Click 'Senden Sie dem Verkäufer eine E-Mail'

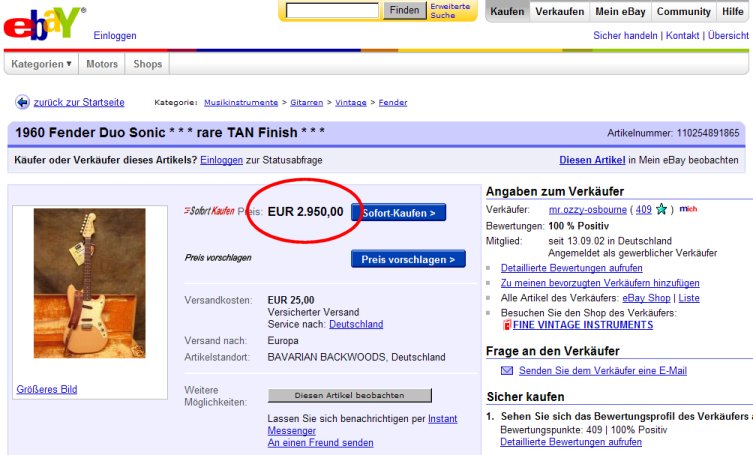(x=603, y=370)
